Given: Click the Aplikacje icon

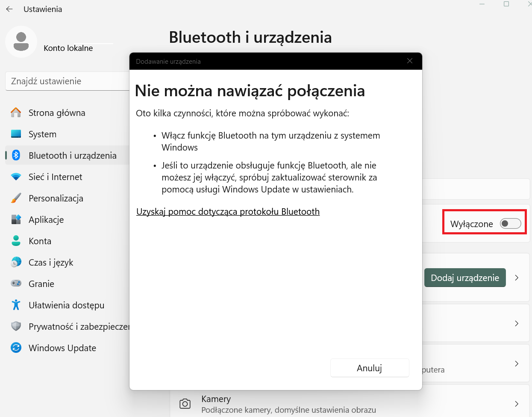Looking at the screenshot, I should [16, 219].
